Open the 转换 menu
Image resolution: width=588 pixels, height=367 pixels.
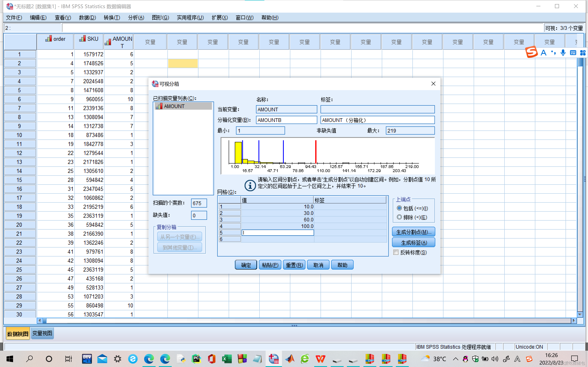(112, 18)
